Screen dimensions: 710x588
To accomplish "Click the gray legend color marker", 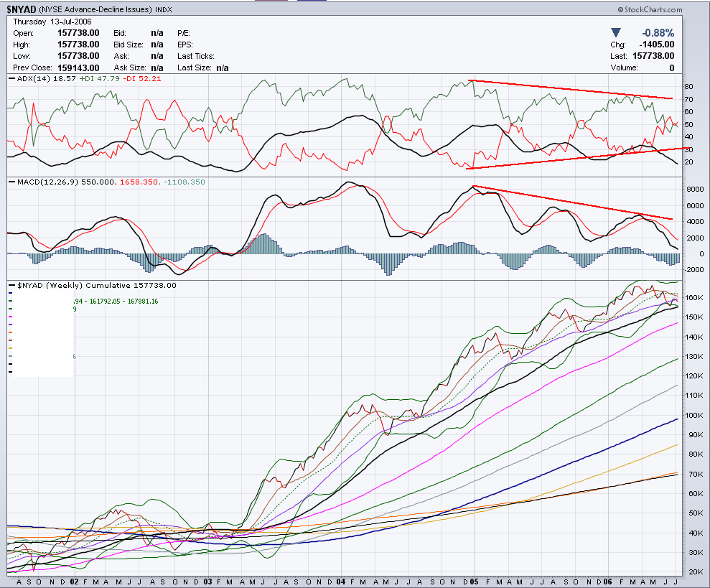I will point(10,356).
